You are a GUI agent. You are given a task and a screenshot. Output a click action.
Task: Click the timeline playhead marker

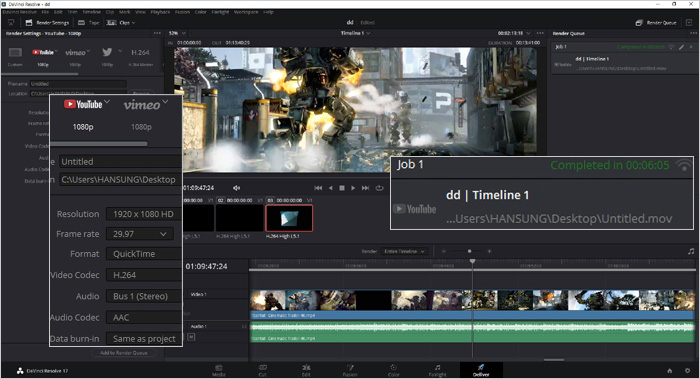click(472, 261)
